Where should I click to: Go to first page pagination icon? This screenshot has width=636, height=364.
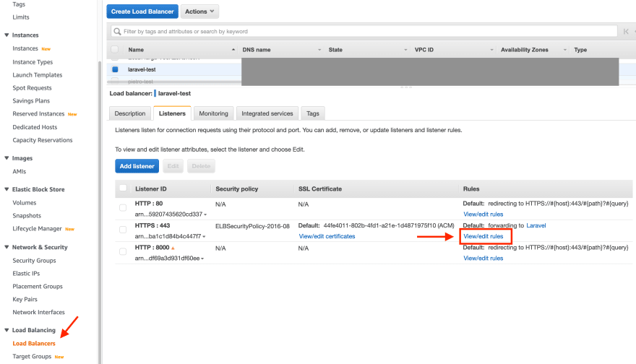(x=626, y=31)
